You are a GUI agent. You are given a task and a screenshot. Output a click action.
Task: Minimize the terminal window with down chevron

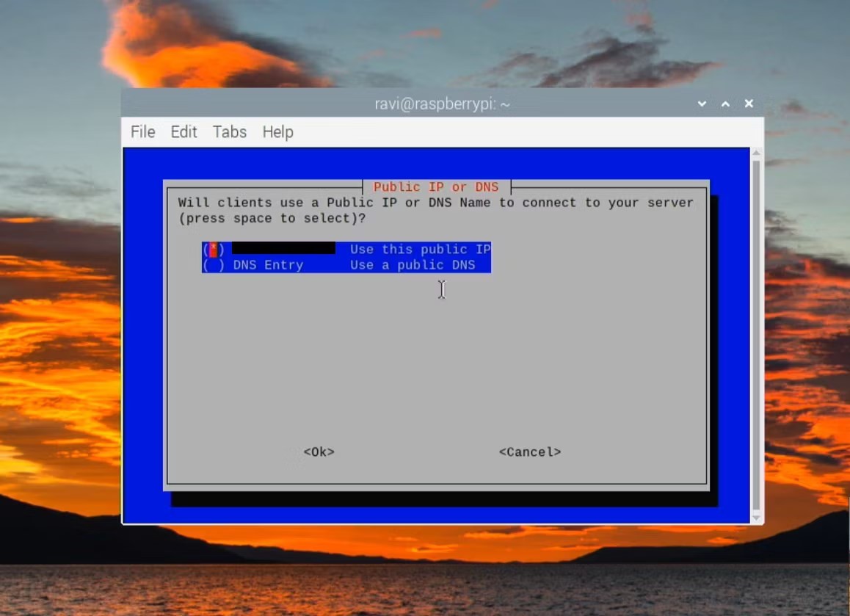702,104
